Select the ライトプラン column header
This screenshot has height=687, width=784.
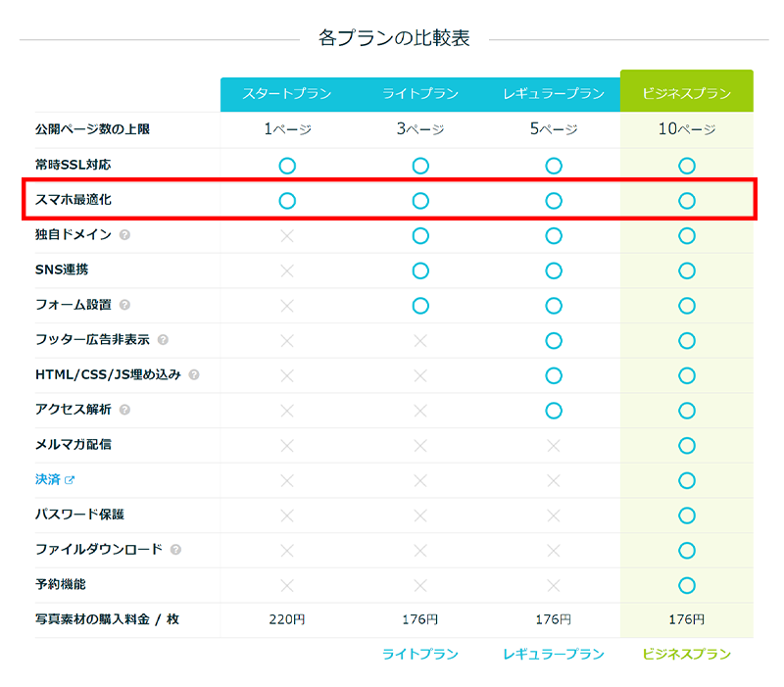tap(419, 94)
